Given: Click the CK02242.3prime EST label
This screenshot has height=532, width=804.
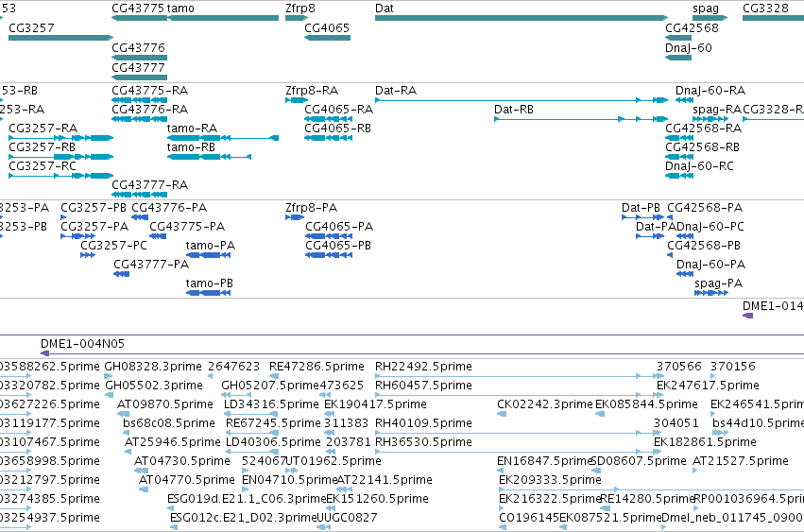Looking at the screenshot, I should click(x=544, y=404).
